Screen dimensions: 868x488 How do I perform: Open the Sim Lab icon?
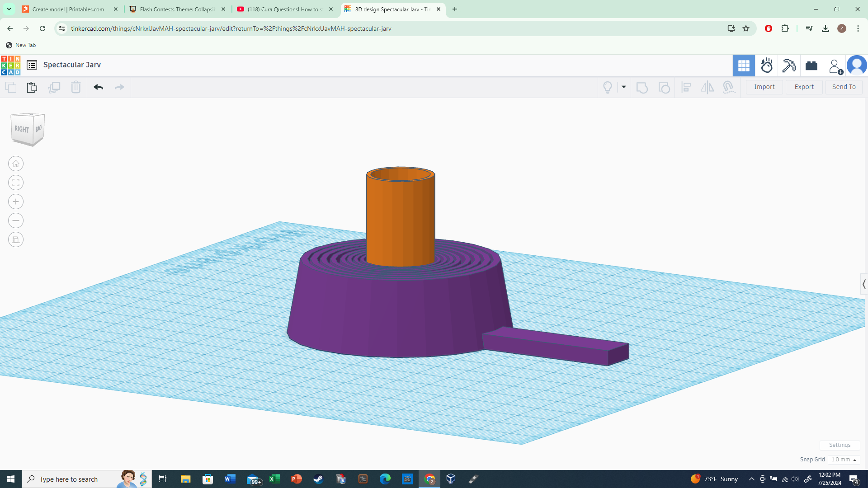[767, 66]
